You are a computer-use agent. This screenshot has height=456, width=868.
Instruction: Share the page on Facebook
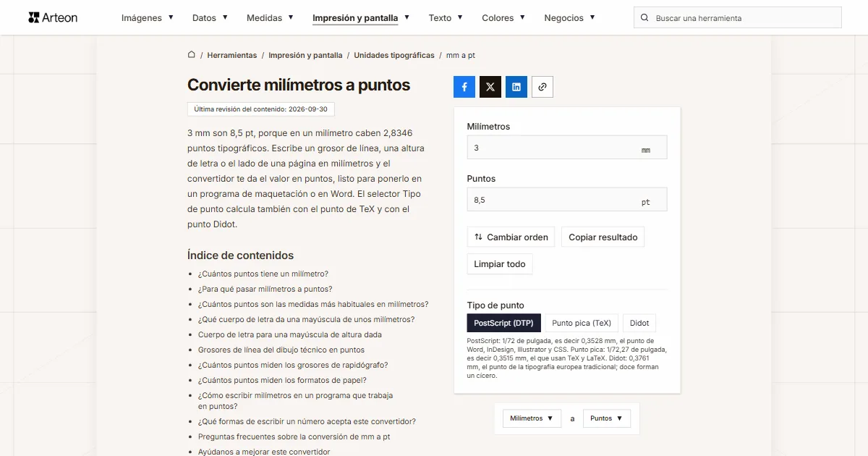[x=464, y=87]
